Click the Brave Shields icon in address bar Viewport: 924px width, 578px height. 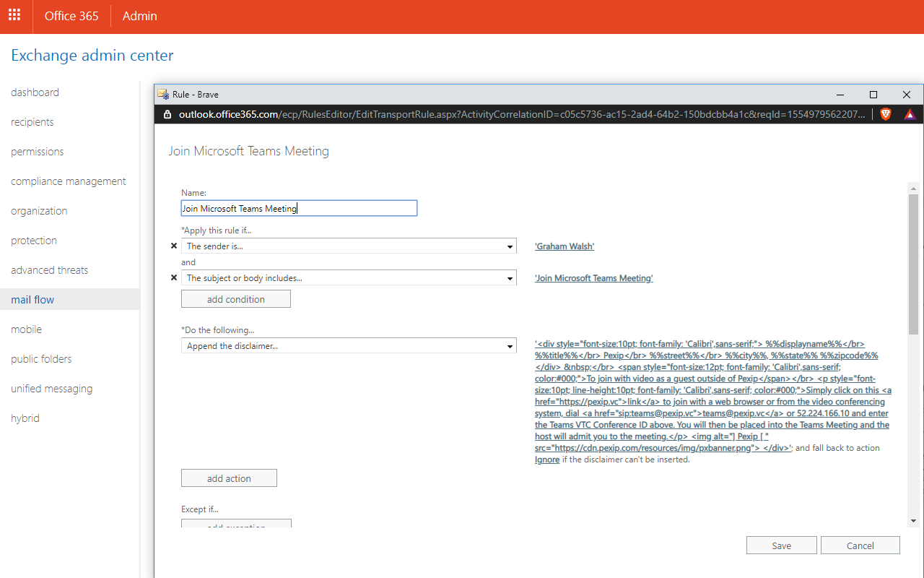pyautogui.click(x=886, y=113)
